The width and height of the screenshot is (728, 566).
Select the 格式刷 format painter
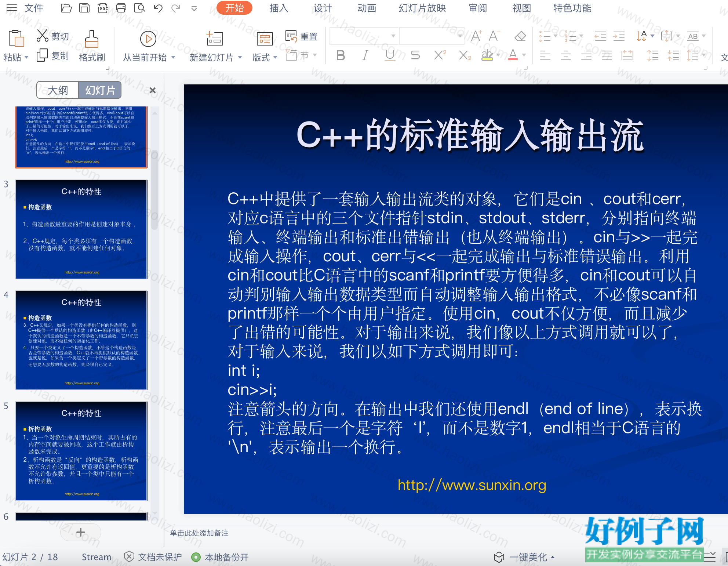pyautogui.click(x=92, y=46)
